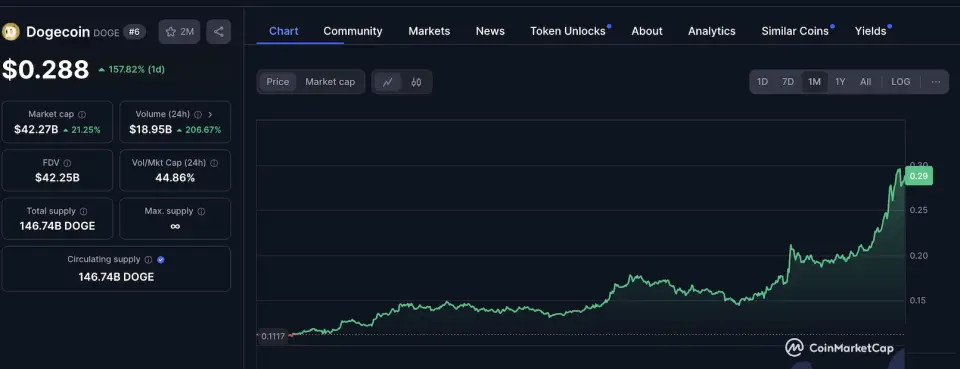Screen dimensions: 960x369
Task: Click the Circulating supply verified badge
Action: pyautogui.click(x=161, y=259)
